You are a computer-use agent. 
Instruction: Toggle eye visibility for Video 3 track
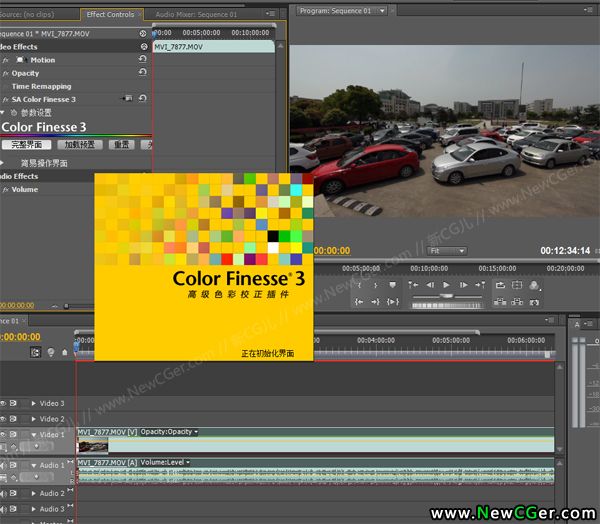(3, 403)
